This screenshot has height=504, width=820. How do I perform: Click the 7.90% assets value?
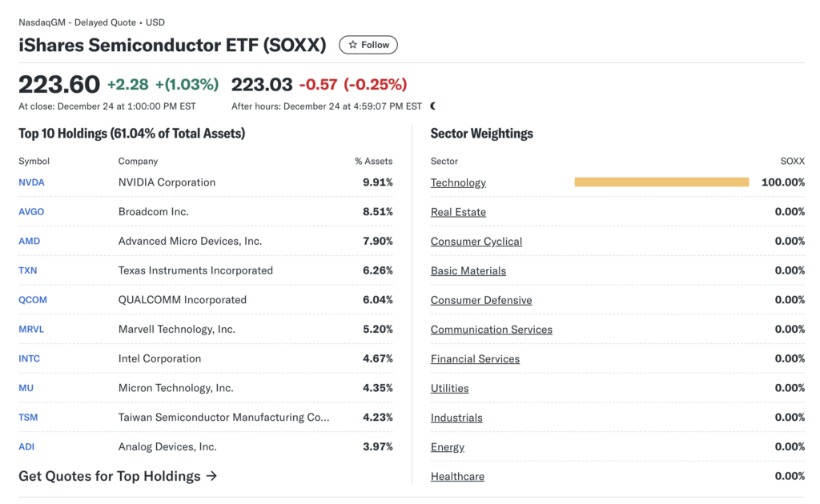tap(378, 241)
